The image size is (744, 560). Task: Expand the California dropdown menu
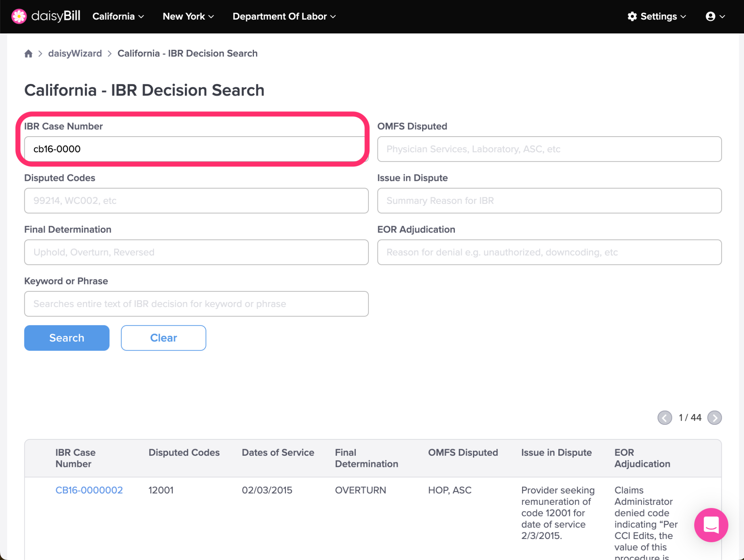(x=118, y=16)
